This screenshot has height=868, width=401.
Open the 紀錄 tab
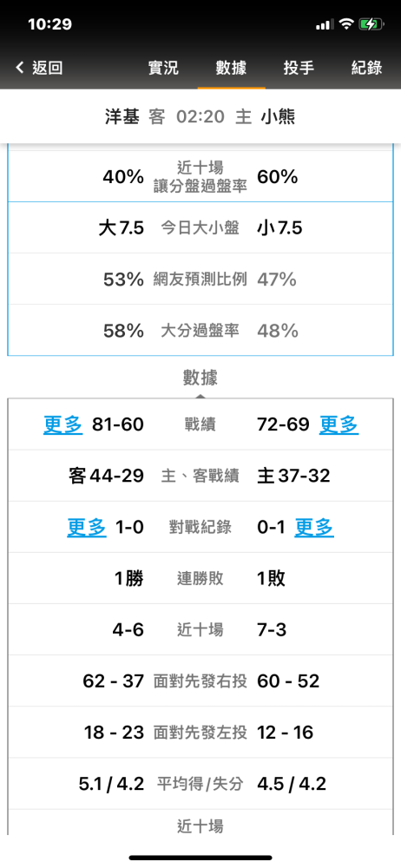click(x=366, y=68)
